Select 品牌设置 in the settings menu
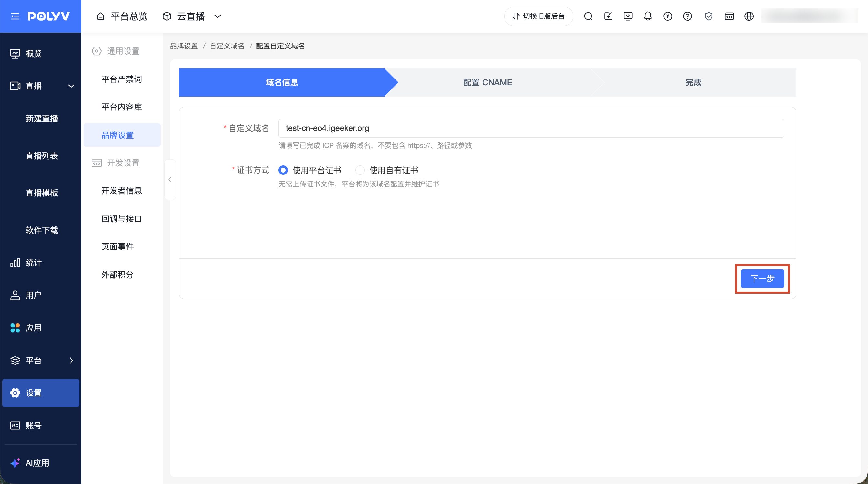 (x=122, y=135)
